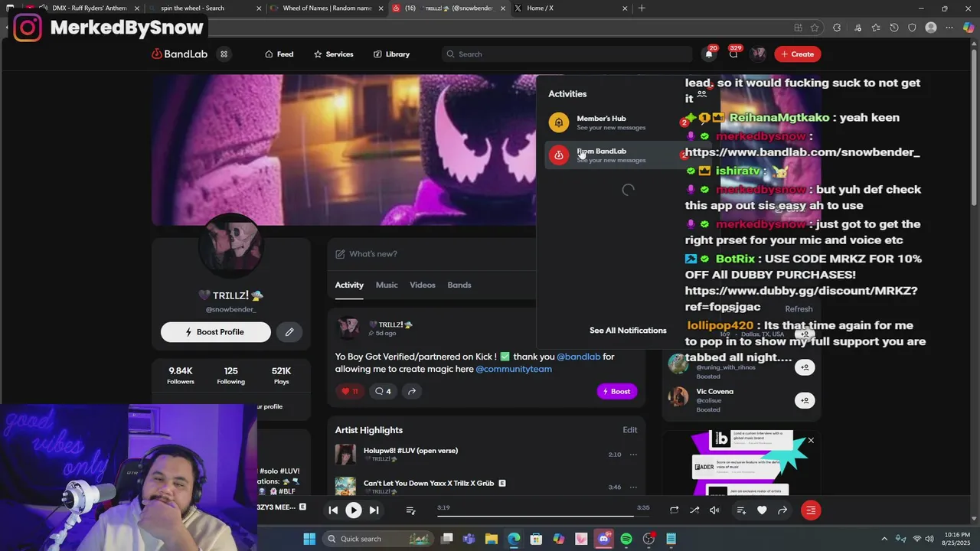Open options for Can't Let You Down track
980x551 pixels.
(633, 487)
